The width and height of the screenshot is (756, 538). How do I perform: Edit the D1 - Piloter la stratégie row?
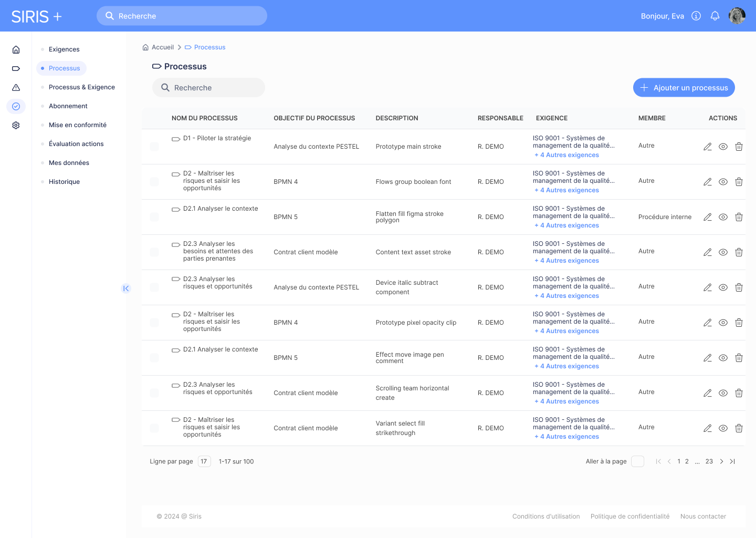pyautogui.click(x=707, y=147)
